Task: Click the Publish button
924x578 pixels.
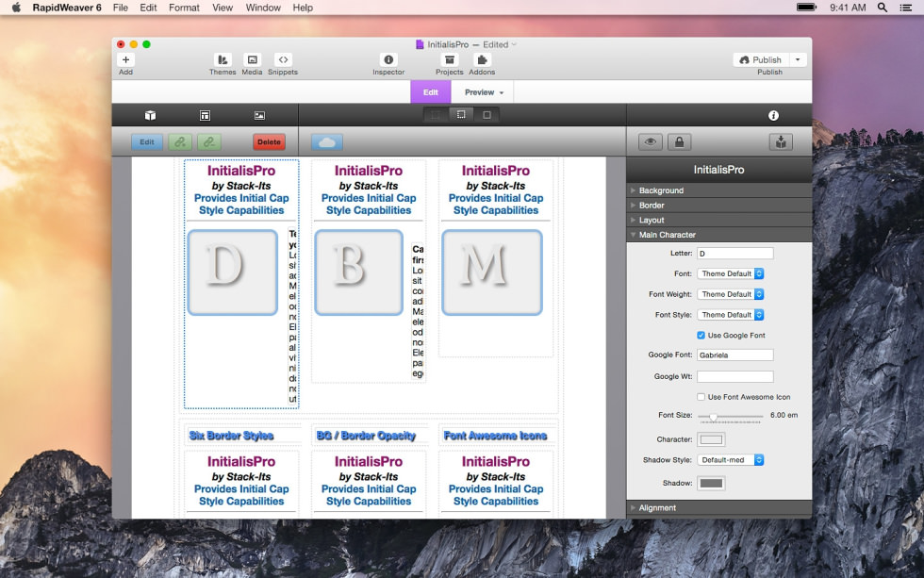Action: (761, 59)
